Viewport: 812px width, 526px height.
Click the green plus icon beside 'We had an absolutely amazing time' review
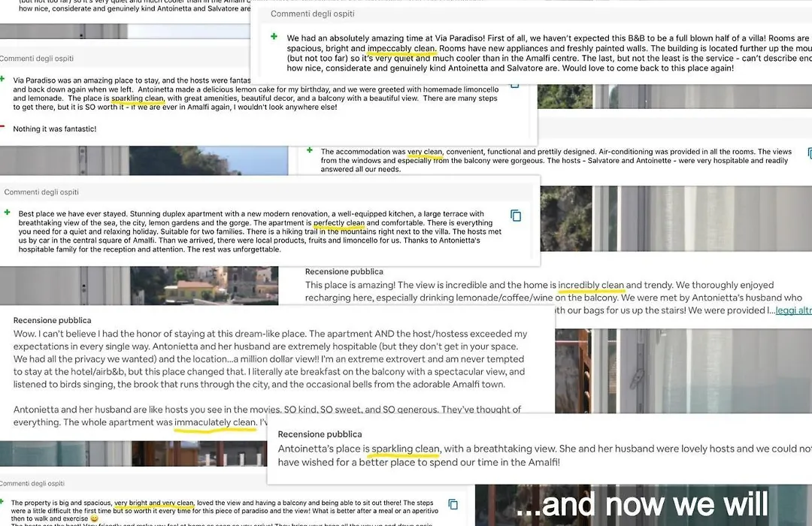[x=274, y=37]
